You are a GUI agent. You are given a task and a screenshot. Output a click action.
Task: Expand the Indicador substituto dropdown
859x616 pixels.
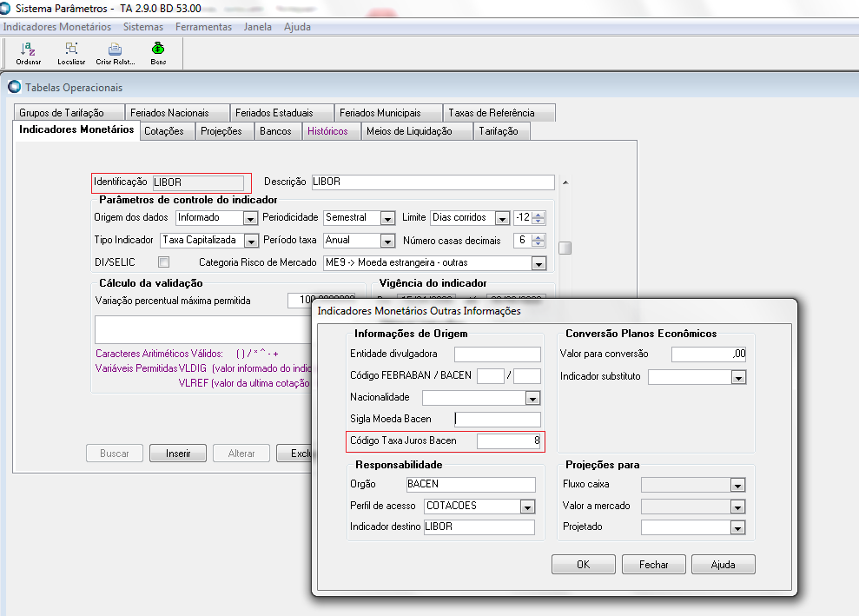738,377
